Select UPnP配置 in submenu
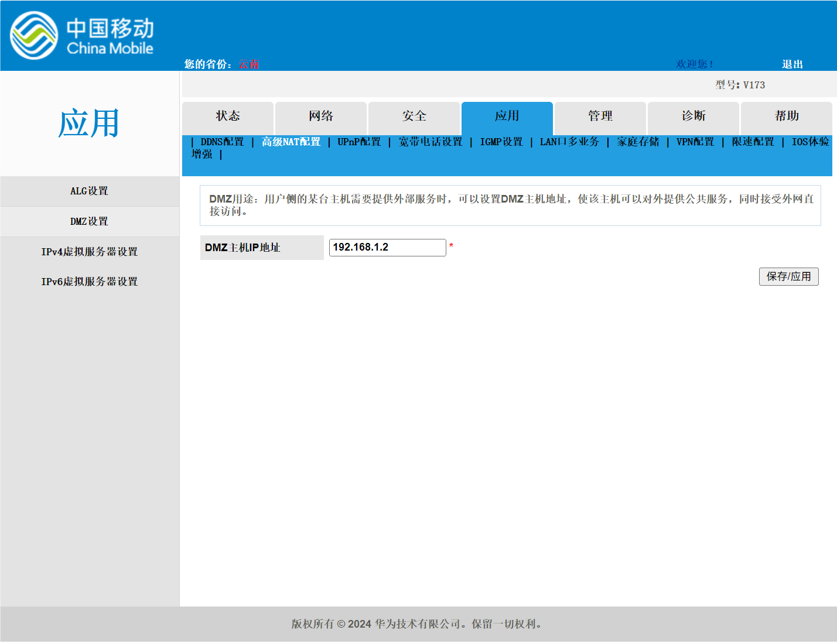Screen dimensions: 837x644 (359, 142)
